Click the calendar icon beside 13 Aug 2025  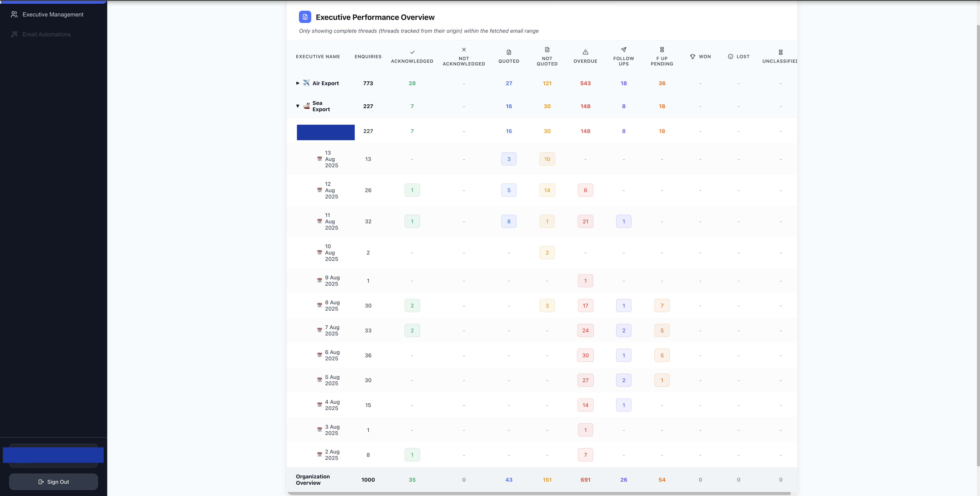(x=319, y=159)
